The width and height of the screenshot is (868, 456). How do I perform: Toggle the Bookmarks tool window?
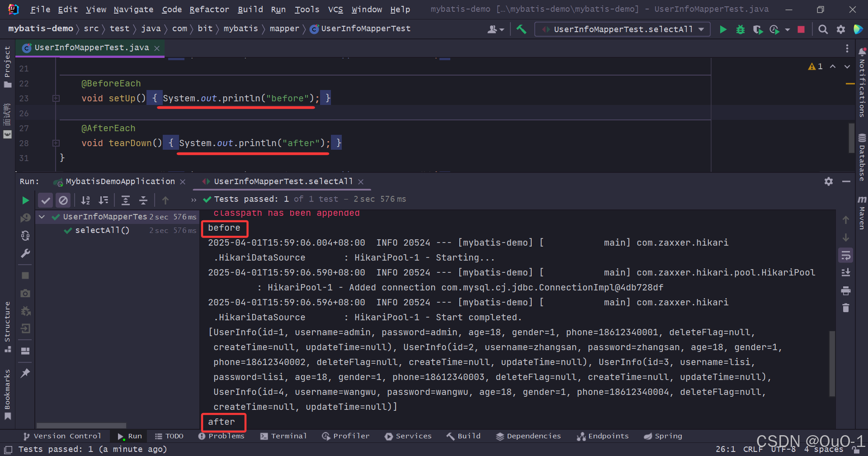click(7, 394)
